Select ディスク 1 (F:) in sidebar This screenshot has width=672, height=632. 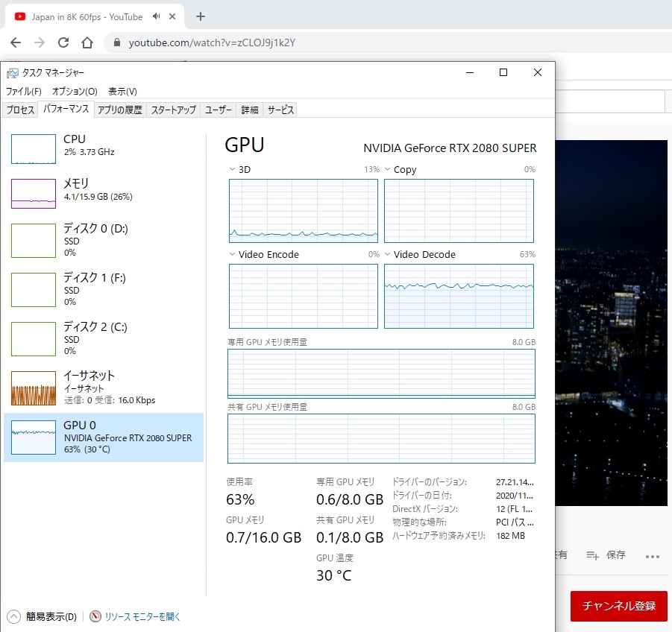tap(103, 289)
